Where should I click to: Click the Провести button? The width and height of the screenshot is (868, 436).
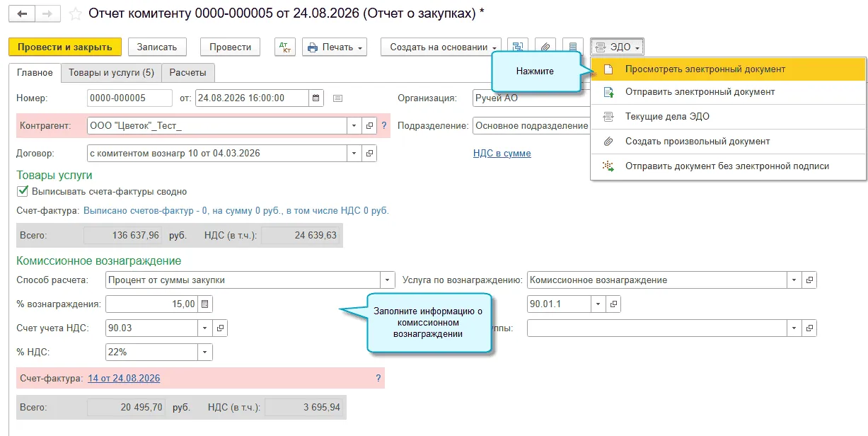[x=231, y=47]
